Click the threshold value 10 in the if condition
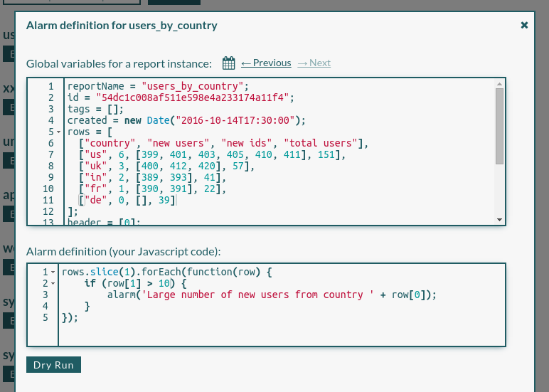This screenshot has height=392, width=549. tap(164, 283)
